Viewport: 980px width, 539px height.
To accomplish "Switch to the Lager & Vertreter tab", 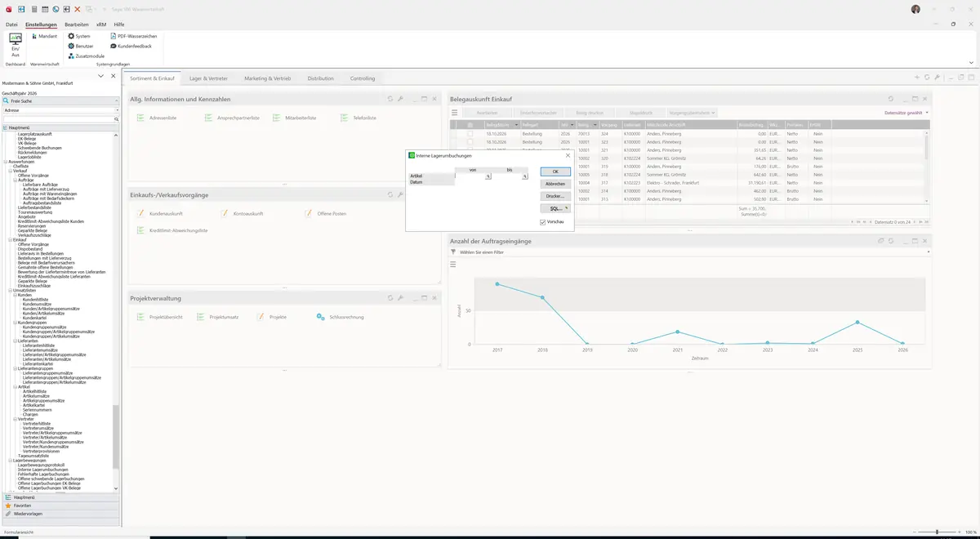I will click(209, 78).
